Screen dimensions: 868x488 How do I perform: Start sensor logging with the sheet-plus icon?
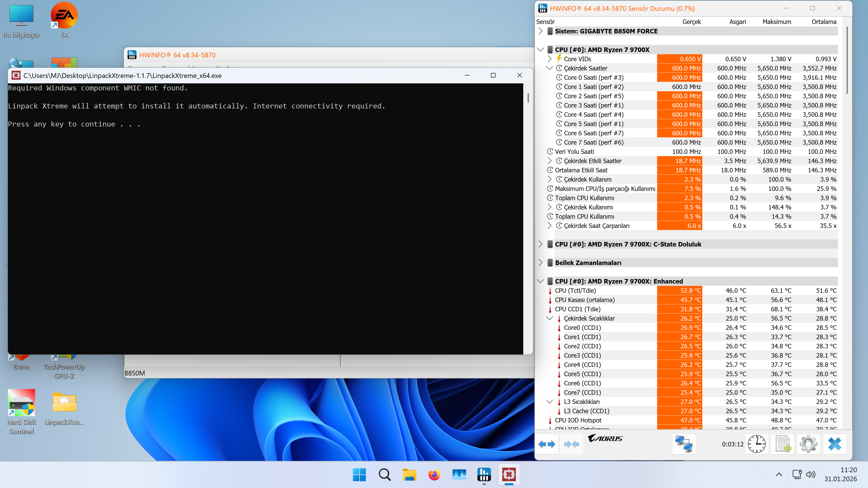783,444
